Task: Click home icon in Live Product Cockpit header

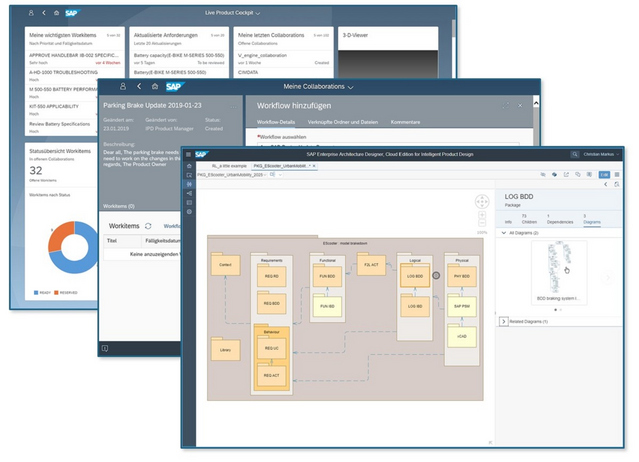Action: click(56, 13)
